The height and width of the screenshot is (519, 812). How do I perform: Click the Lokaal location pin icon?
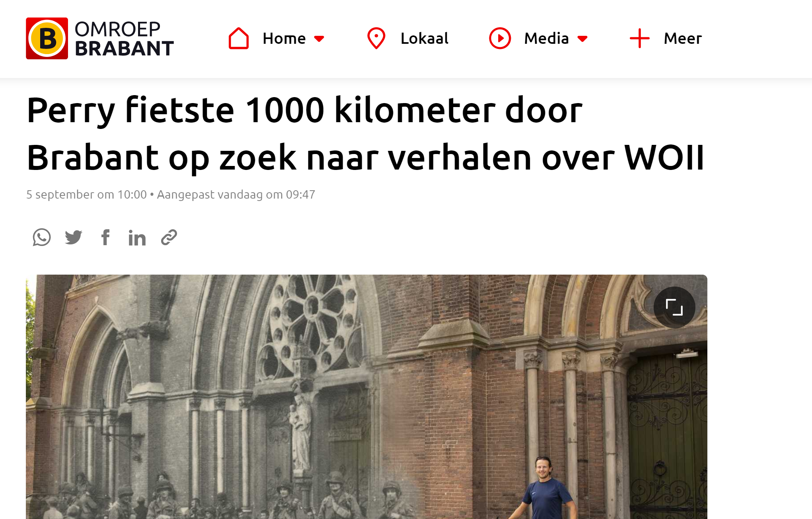376,39
